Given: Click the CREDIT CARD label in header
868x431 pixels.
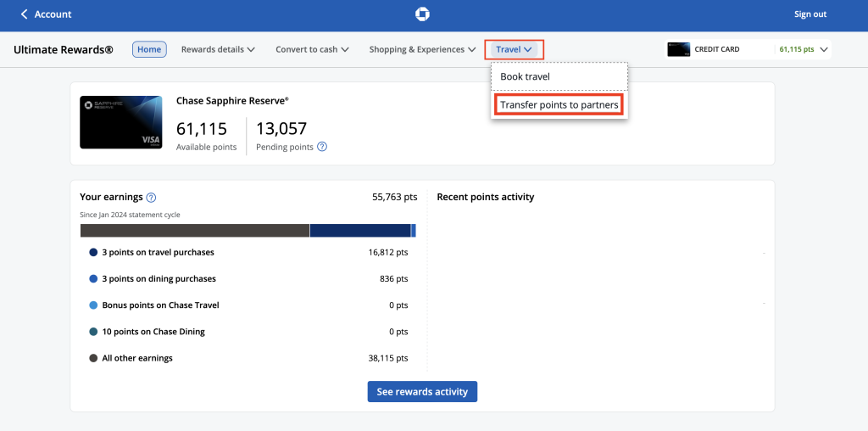Looking at the screenshot, I should 717,49.
